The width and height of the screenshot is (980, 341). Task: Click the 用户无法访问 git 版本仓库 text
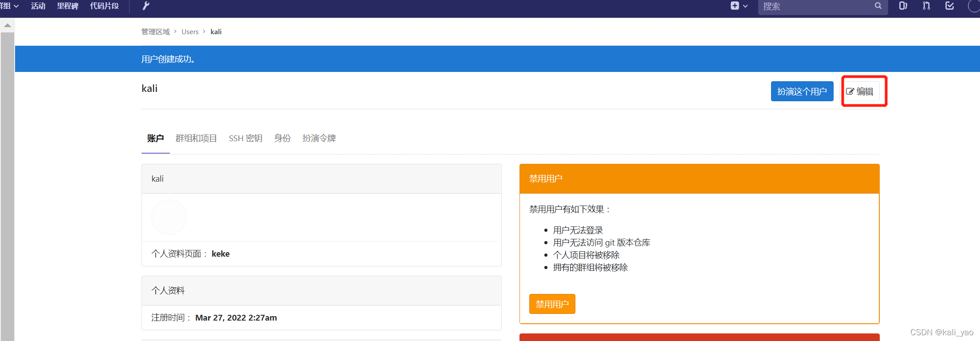tap(602, 243)
